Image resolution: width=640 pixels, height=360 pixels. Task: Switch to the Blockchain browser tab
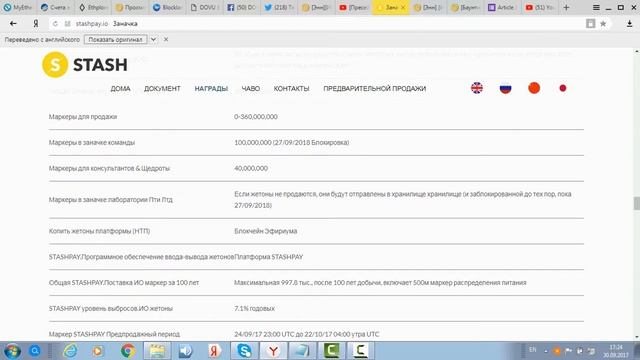coord(168,7)
